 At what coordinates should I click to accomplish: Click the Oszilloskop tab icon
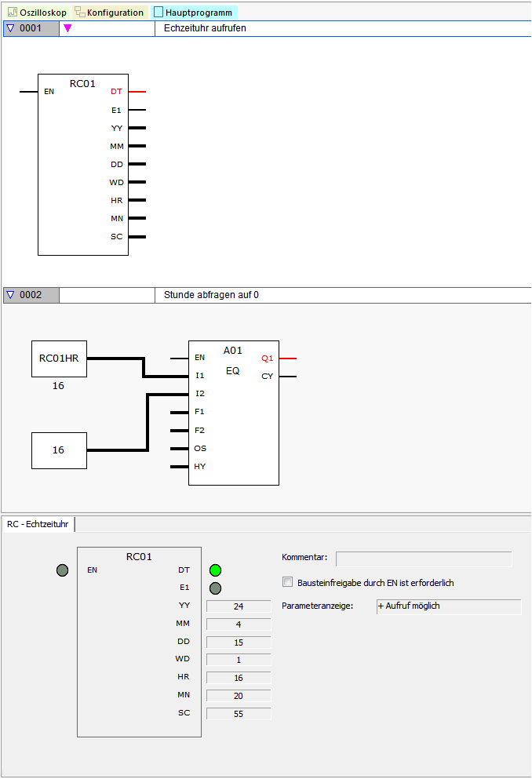point(13,12)
